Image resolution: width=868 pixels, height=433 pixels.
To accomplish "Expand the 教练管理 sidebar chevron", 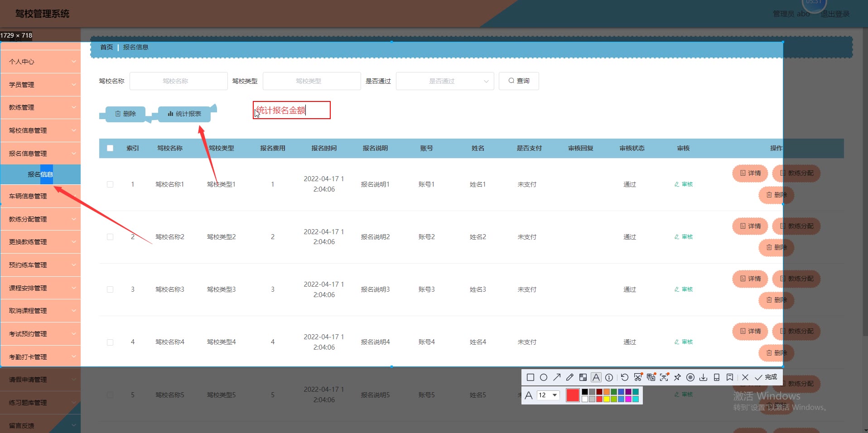I will (74, 107).
